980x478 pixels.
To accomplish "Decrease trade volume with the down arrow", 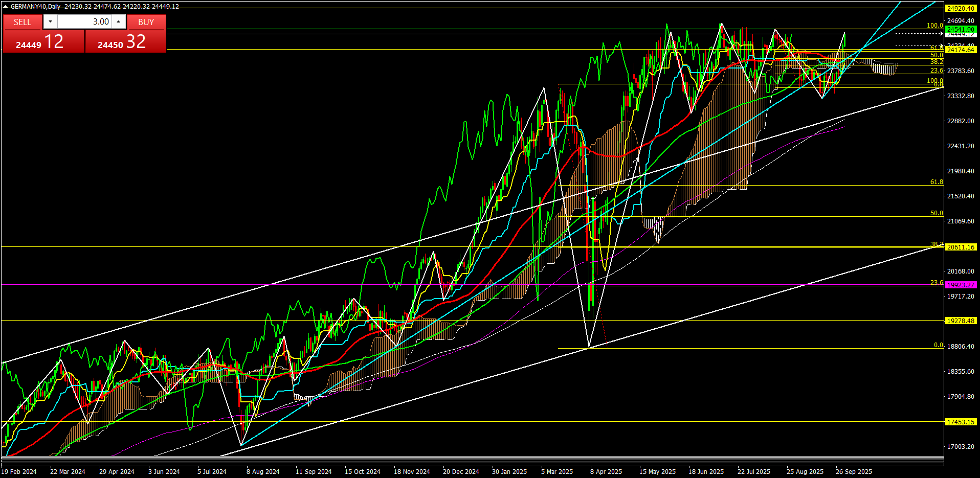I will 50,21.
